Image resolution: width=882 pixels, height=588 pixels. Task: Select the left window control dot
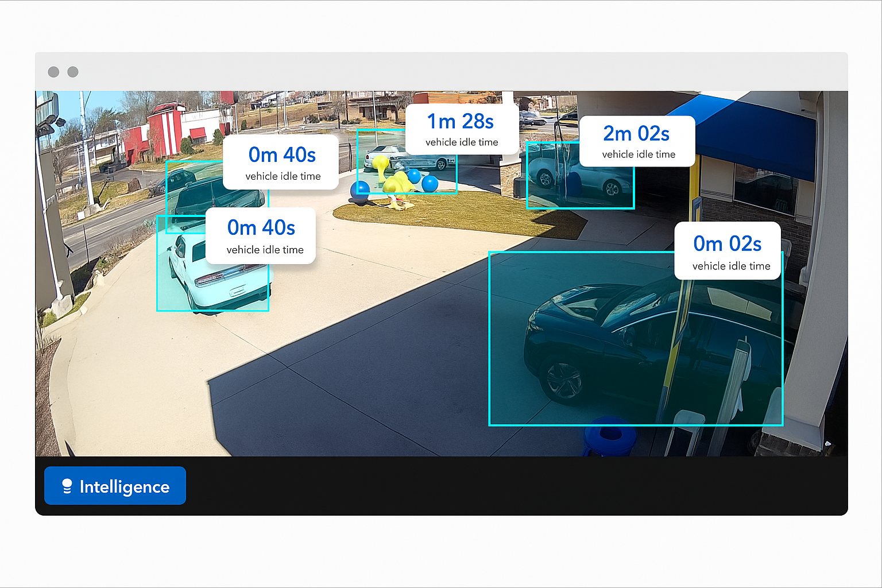coord(53,71)
